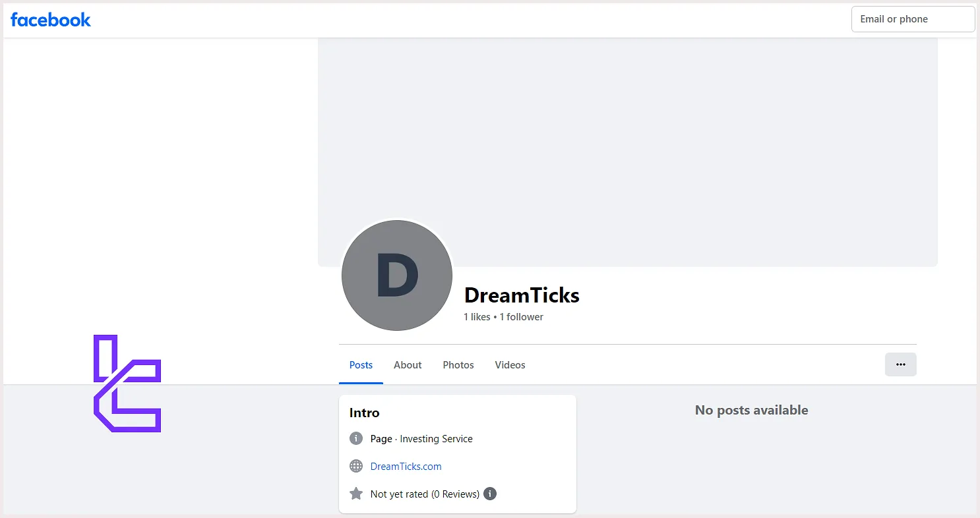
Task: Visit the DreamTicks.com link
Action: pos(406,467)
